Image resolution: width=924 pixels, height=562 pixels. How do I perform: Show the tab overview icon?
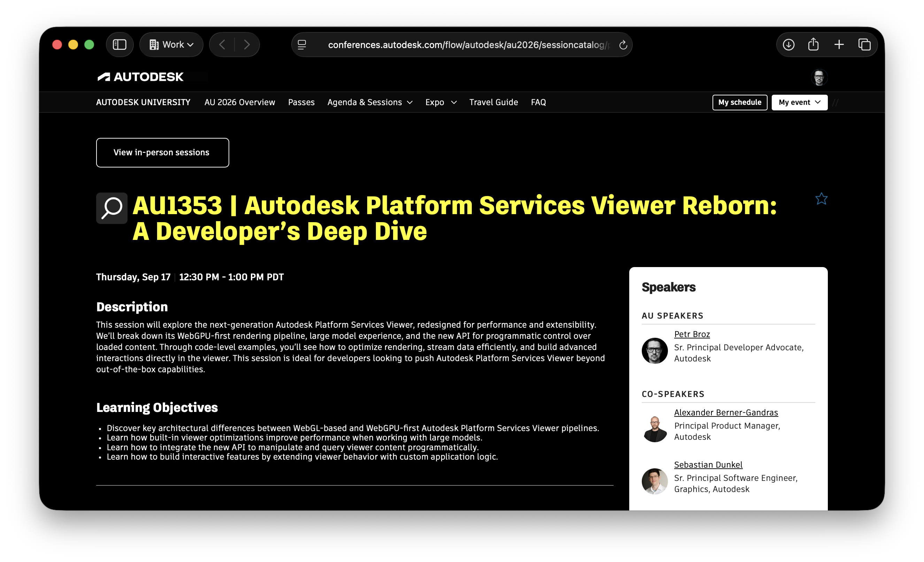click(x=864, y=45)
